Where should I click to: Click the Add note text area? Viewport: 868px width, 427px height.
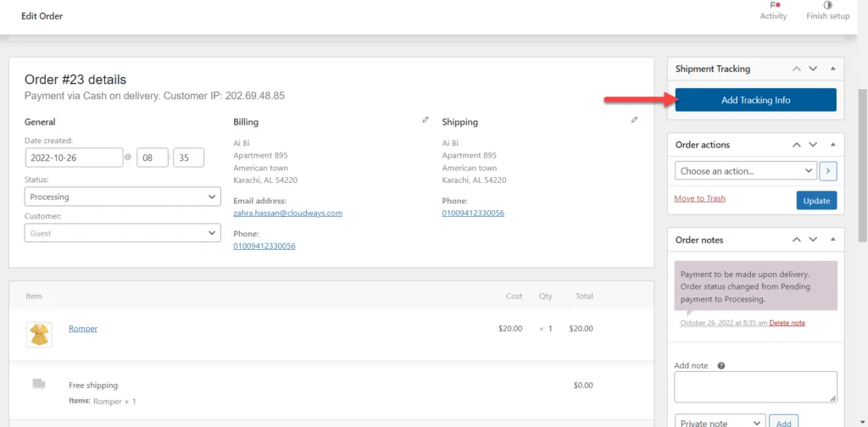tap(755, 386)
